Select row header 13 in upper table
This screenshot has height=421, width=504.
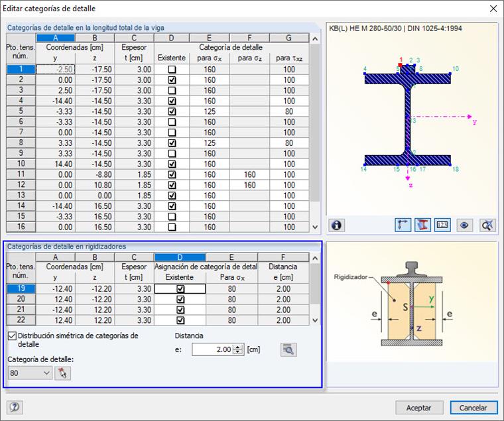(21, 195)
